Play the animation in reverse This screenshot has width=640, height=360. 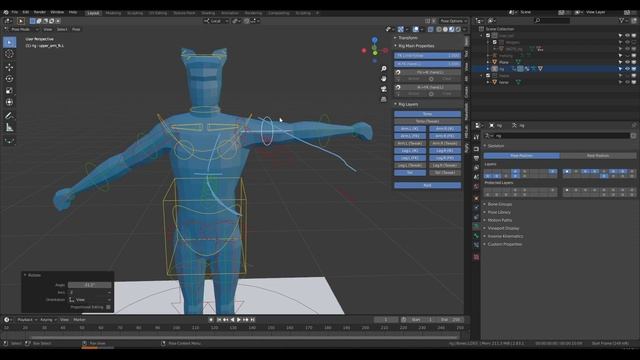[233, 320]
